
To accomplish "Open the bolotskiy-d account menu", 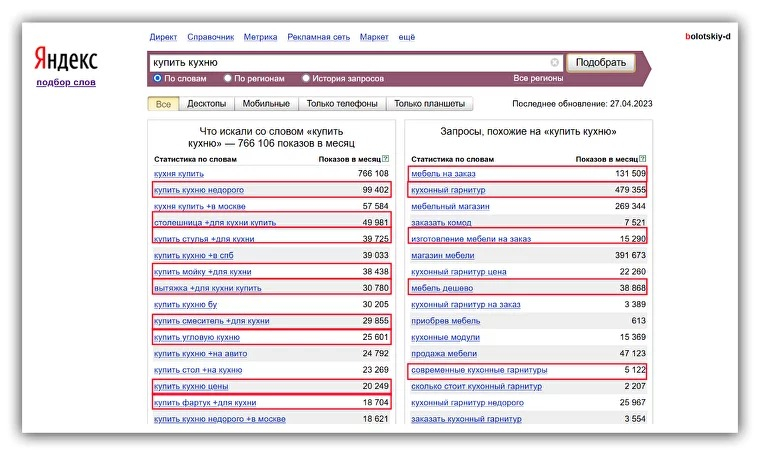I will (x=708, y=36).
